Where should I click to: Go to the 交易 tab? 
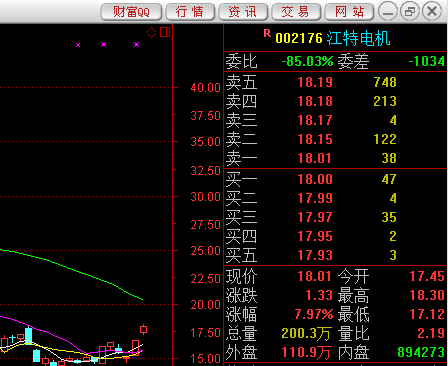(x=296, y=12)
